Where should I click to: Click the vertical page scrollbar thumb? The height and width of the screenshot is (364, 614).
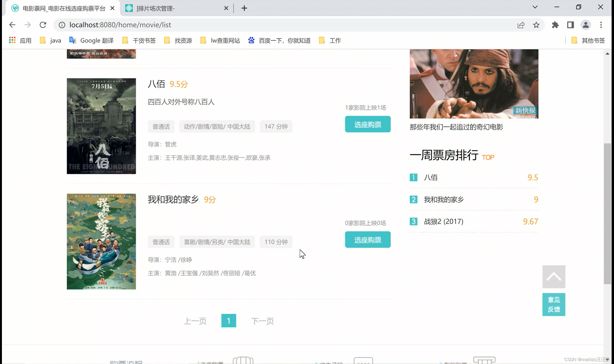point(607,213)
